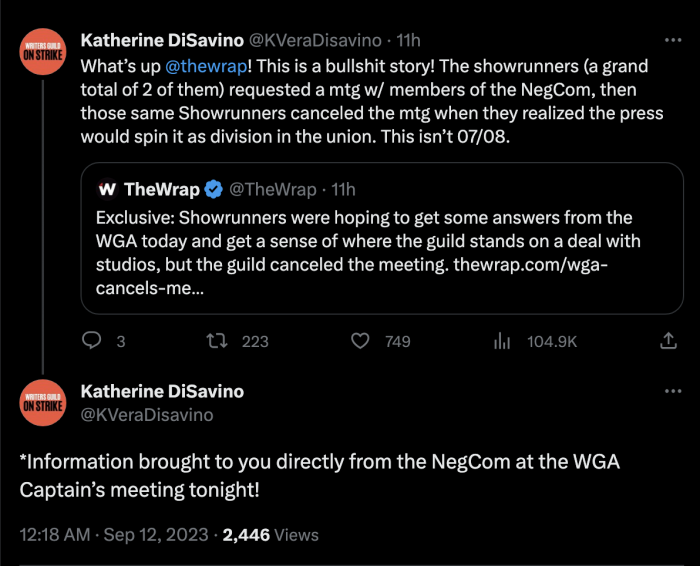Image resolution: width=700 pixels, height=566 pixels.
Task: Click TheWrap logo avatar in quoted tweet
Action: (106, 189)
